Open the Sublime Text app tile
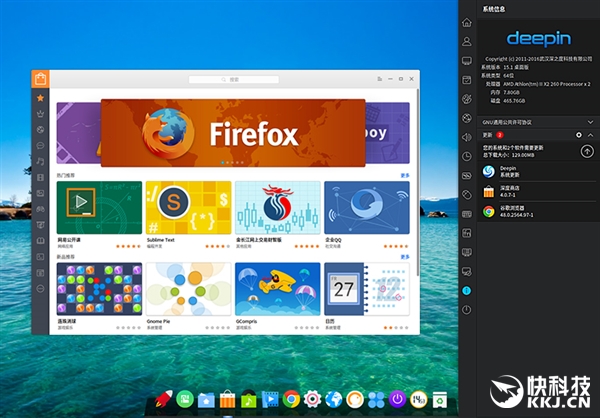Viewport: 600px width, 418px height. 189,207
